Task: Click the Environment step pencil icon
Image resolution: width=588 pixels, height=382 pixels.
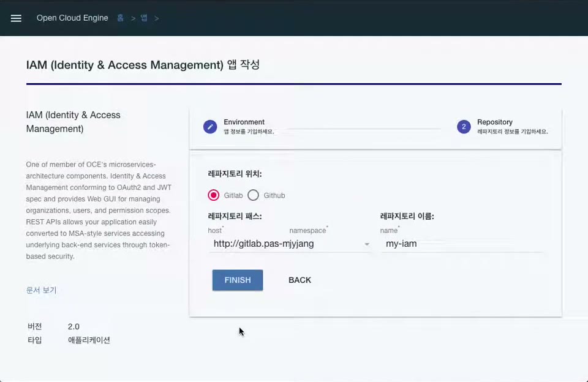Action: click(x=210, y=127)
